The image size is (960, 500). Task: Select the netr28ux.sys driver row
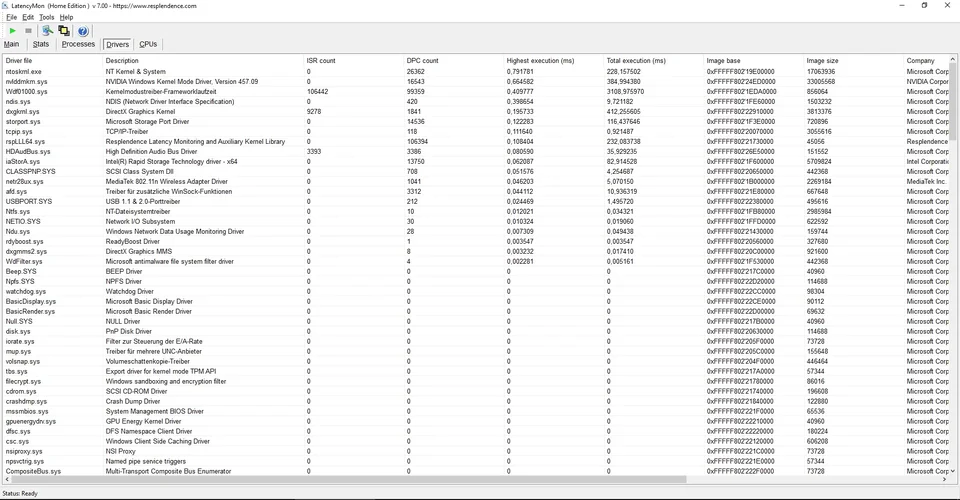click(x=476, y=182)
